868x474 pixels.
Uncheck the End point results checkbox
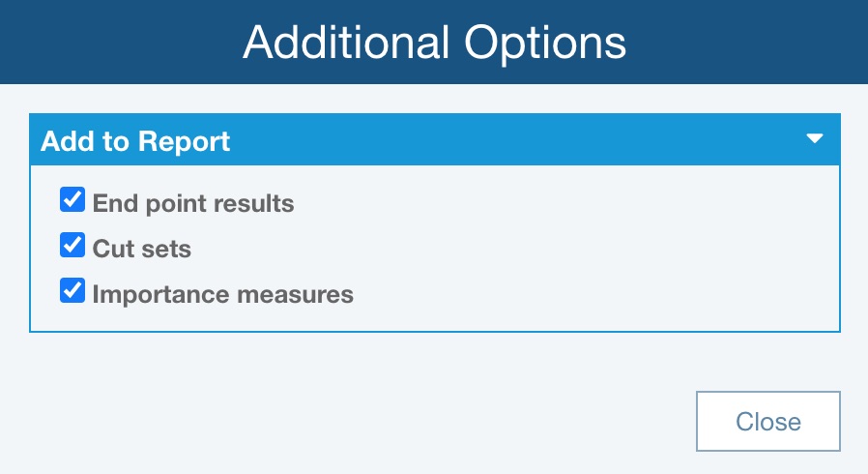[x=72, y=200]
